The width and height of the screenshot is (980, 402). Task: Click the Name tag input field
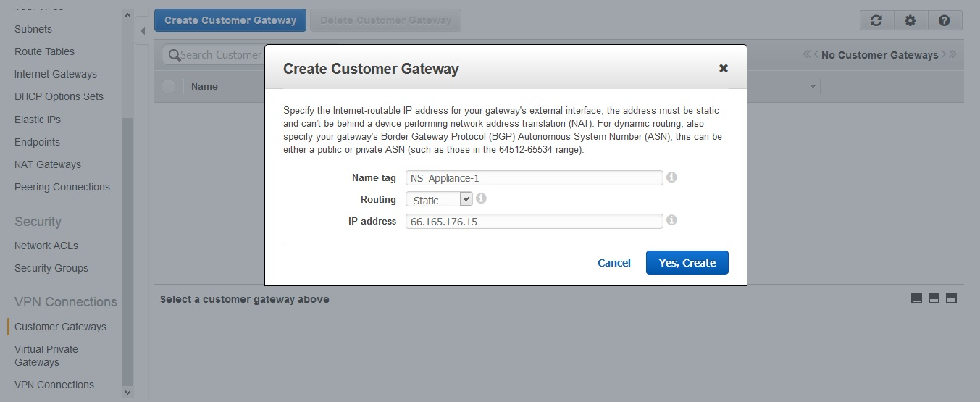(534, 177)
